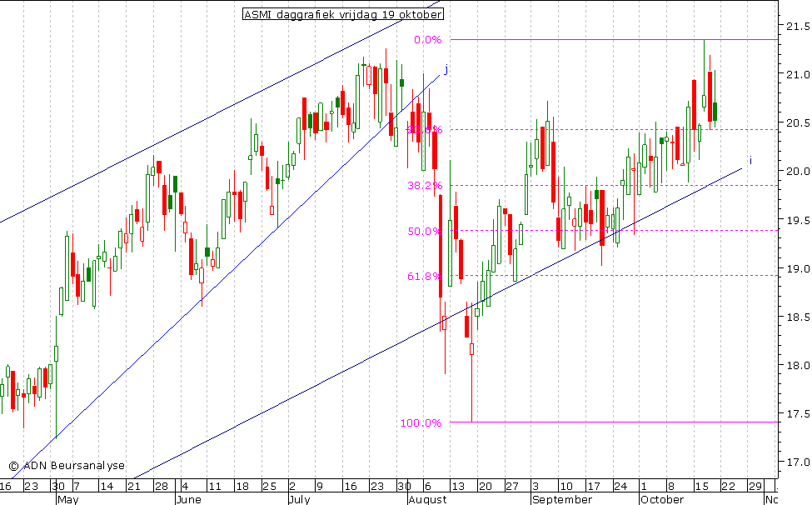Select the 'August' month label
Image resolution: width=812 pixels, height=505 pixels.
coord(426,499)
